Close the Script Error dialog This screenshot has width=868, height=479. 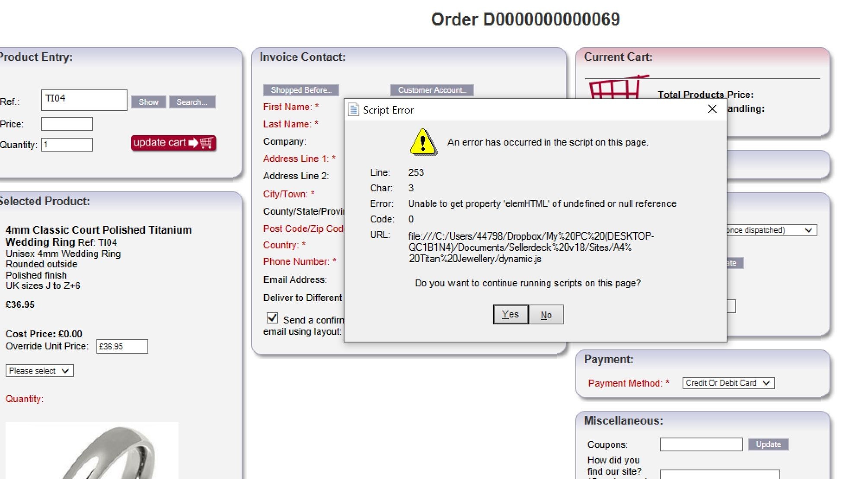coord(712,109)
